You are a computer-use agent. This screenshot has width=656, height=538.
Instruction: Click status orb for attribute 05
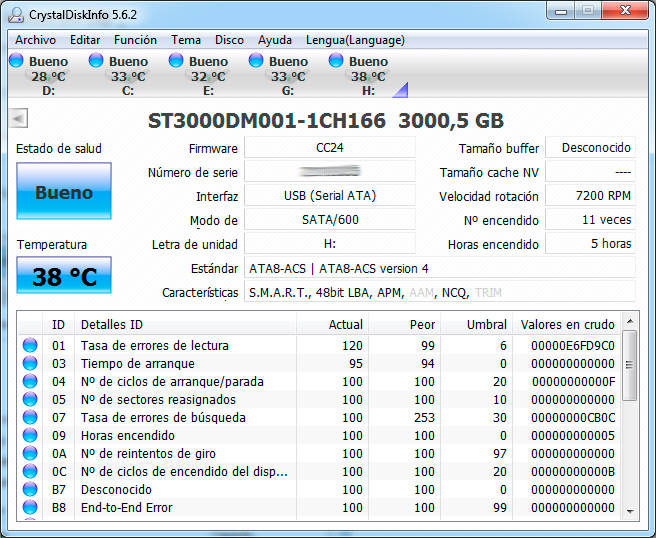click(30, 400)
